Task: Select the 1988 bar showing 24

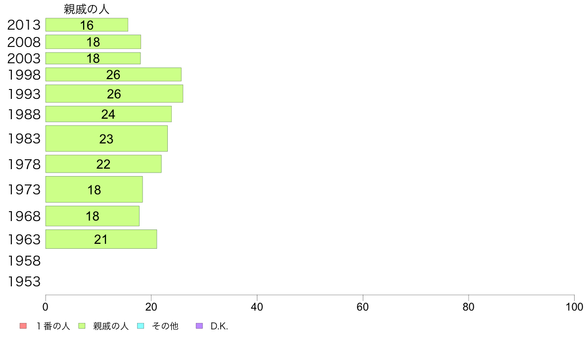Action: point(108,114)
